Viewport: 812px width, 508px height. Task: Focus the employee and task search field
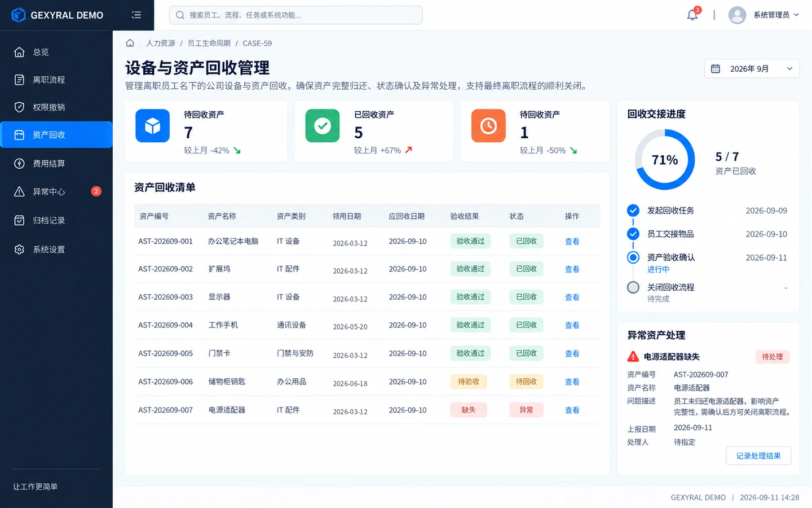pos(295,15)
